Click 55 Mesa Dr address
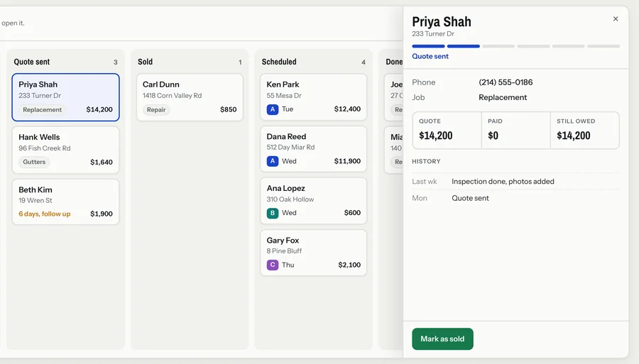639x364 pixels. [284, 96]
